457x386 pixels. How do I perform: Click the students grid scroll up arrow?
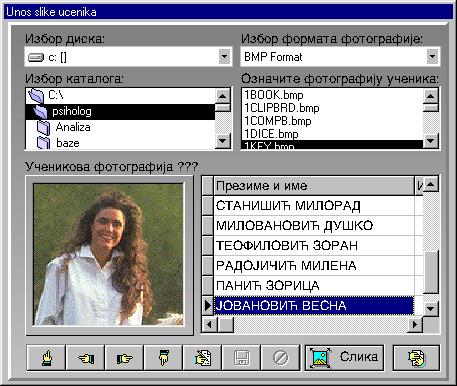pos(431,184)
